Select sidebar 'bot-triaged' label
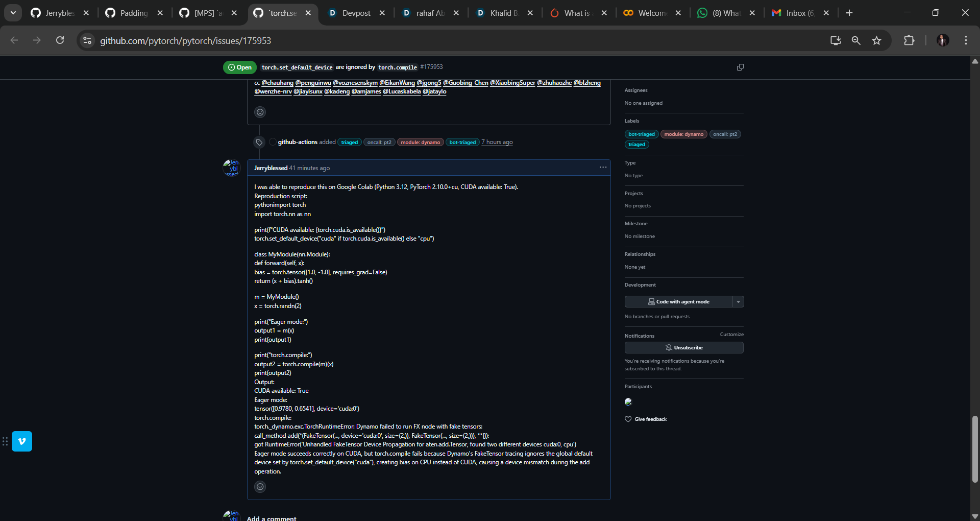Screen dimensions: 980x521 point(642,134)
